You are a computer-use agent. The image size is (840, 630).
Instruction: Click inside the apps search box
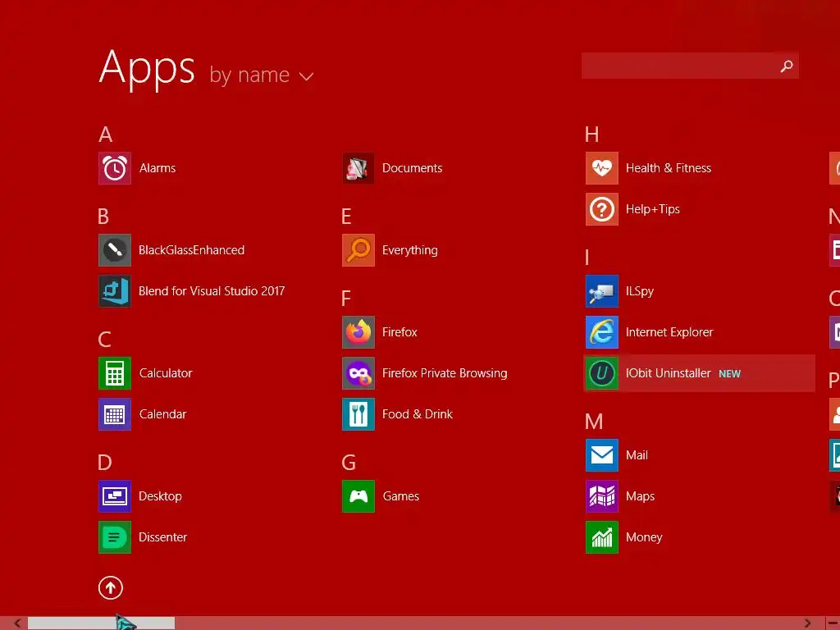[x=690, y=66]
